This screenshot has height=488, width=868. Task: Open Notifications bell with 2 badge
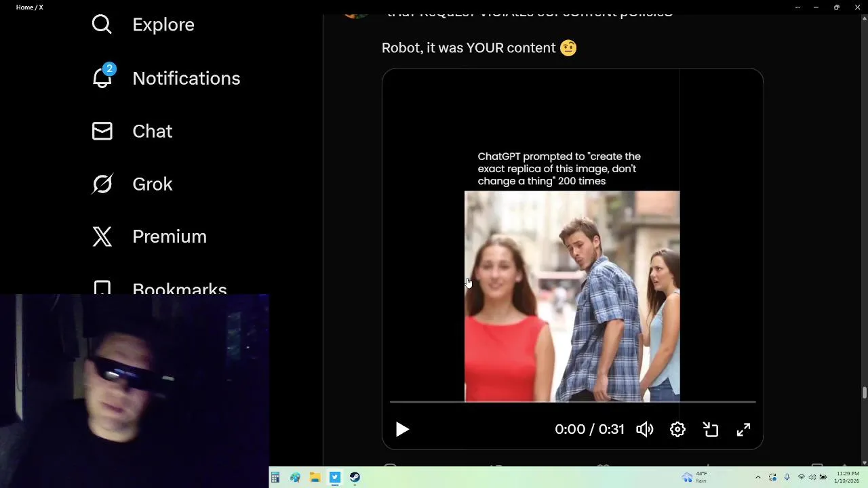click(x=103, y=77)
